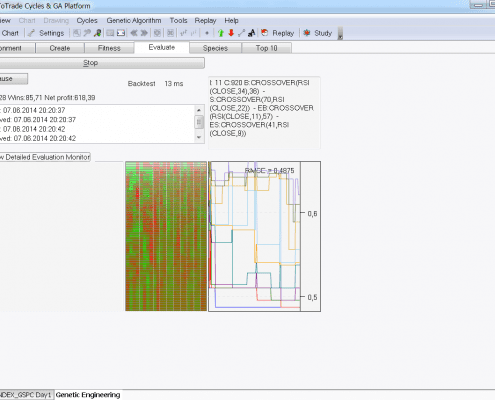Click the log list scroll up arrow
Viewport: 495px width, 400px height.
199,110
